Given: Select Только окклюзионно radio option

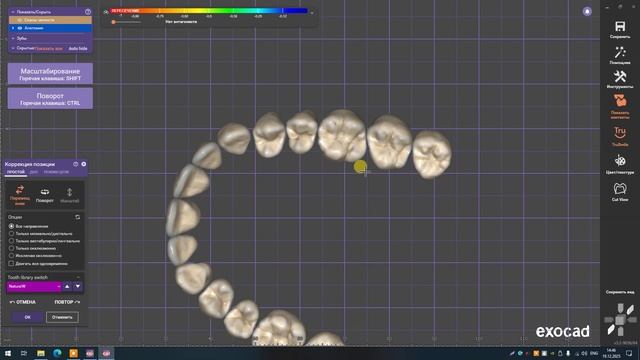Looking at the screenshot, I should (x=11, y=248).
